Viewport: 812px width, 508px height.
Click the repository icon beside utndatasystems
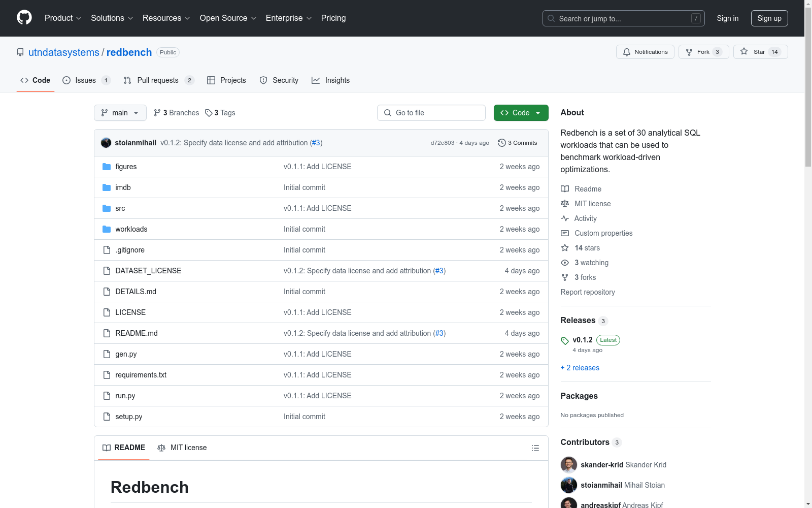click(20, 52)
